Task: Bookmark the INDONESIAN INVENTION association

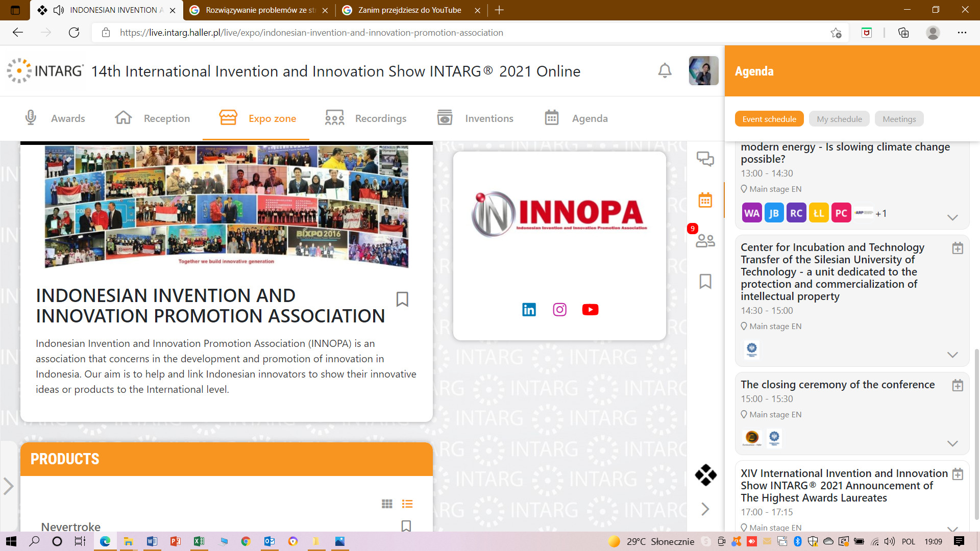Action: click(402, 299)
